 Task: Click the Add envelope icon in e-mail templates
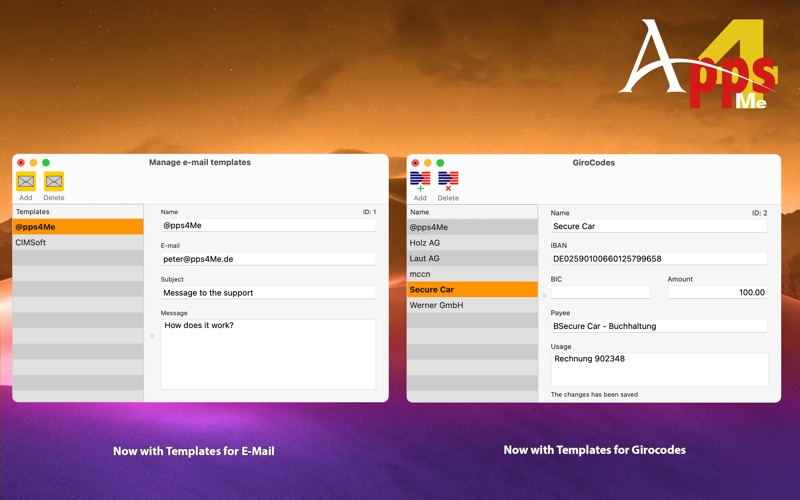pos(26,181)
